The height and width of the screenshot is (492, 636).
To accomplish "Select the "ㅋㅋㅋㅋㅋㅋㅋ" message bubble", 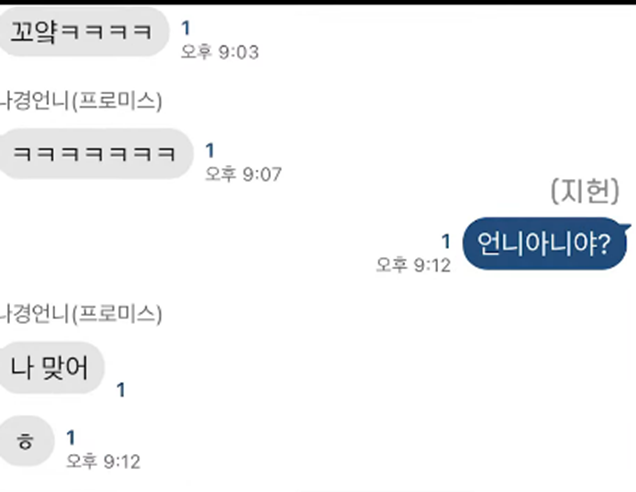I will [x=95, y=154].
